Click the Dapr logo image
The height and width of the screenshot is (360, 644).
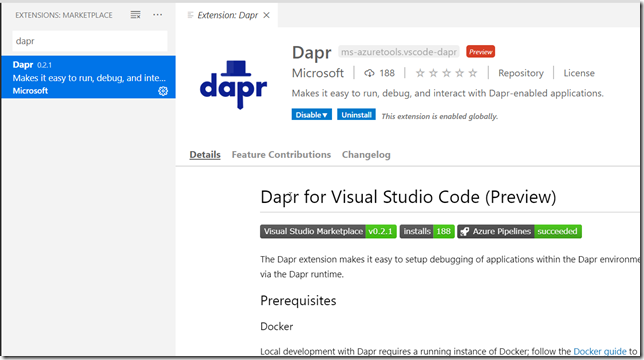pyautogui.click(x=234, y=85)
